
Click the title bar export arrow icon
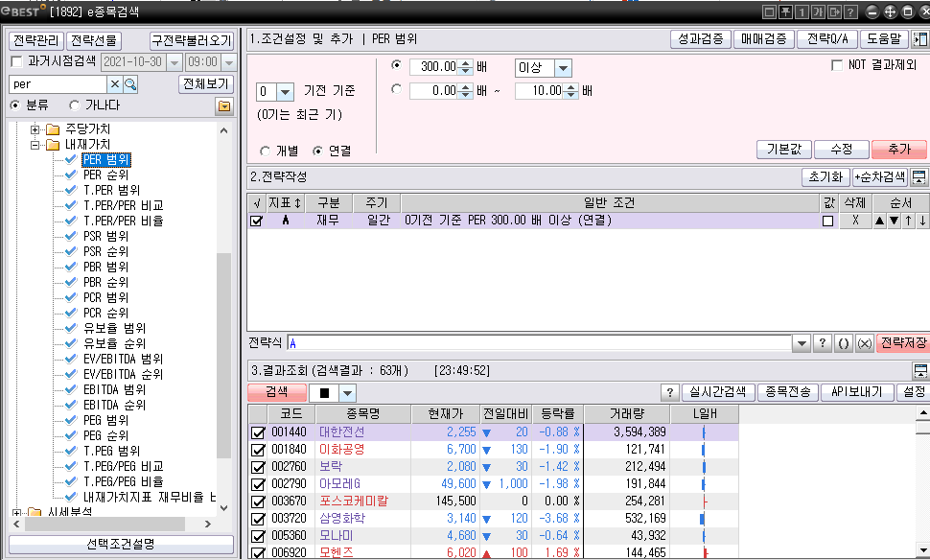click(x=834, y=12)
